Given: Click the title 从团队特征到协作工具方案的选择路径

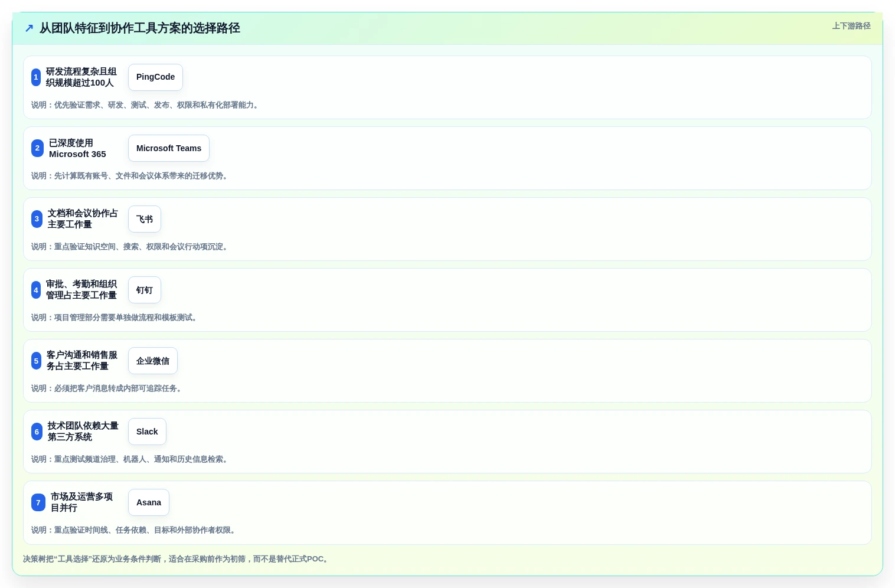Looking at the screenshot, I should (140, 28).
